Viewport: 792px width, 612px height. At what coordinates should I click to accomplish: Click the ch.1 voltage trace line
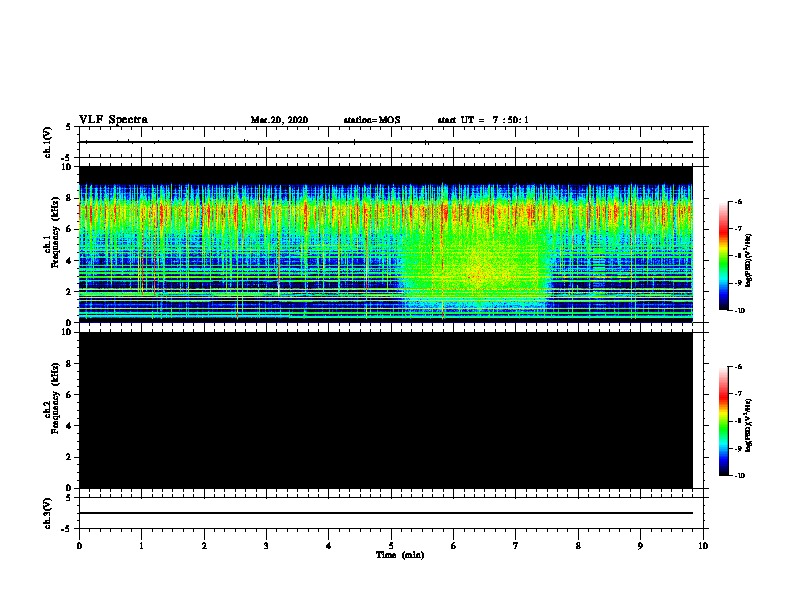[x=385, y=142]
